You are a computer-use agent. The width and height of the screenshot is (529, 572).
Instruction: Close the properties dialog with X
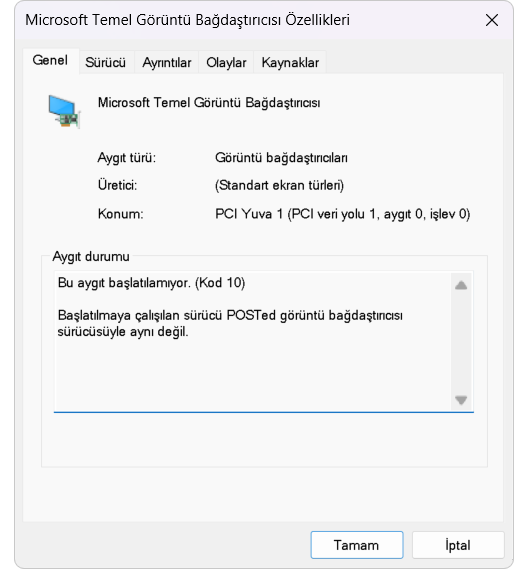click(x=492, y=20)
